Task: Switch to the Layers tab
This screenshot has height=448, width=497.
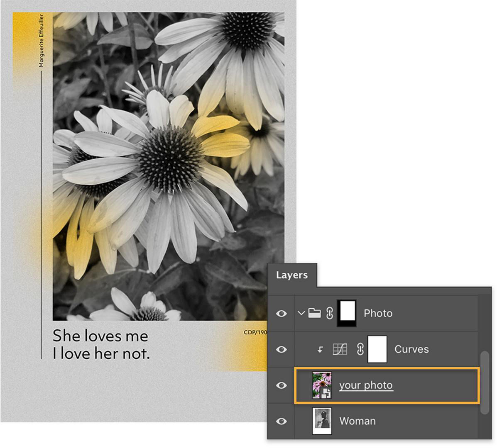Action: [292, 275]
